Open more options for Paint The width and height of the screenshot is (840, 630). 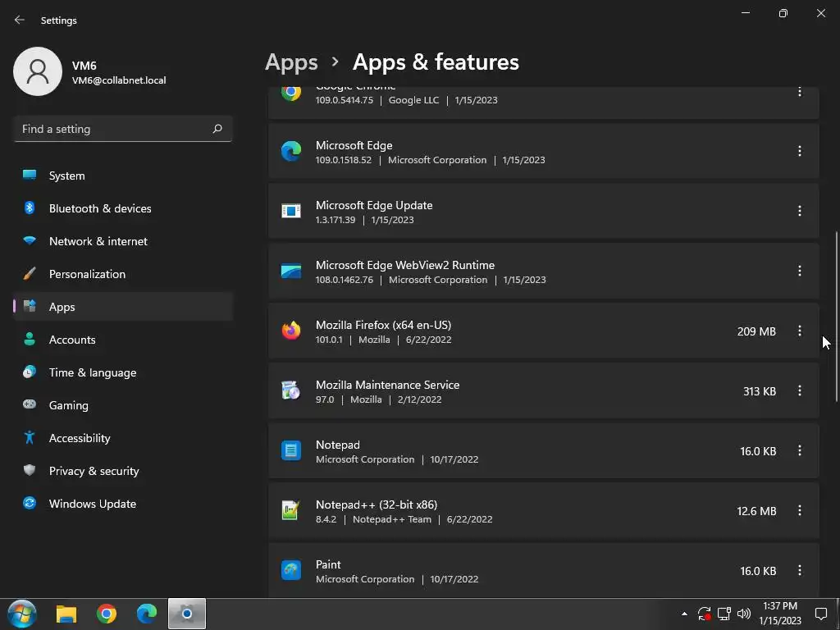point(799,571)
